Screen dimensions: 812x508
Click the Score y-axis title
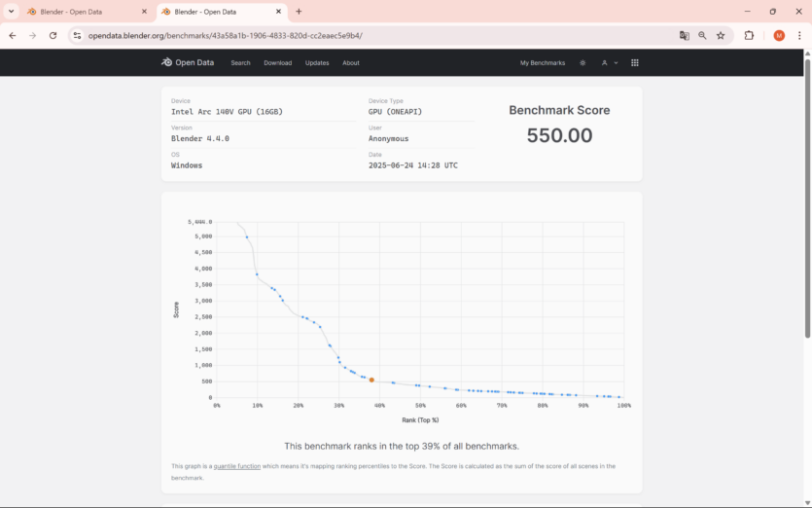[x=176, y=309]
